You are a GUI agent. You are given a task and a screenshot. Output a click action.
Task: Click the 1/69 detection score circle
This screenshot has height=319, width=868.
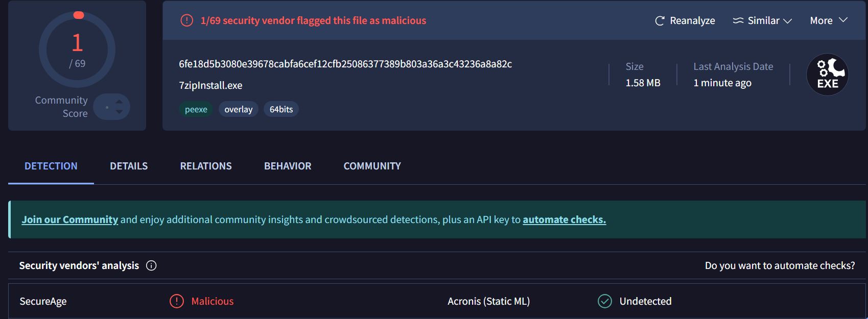[x=77, y=50]
